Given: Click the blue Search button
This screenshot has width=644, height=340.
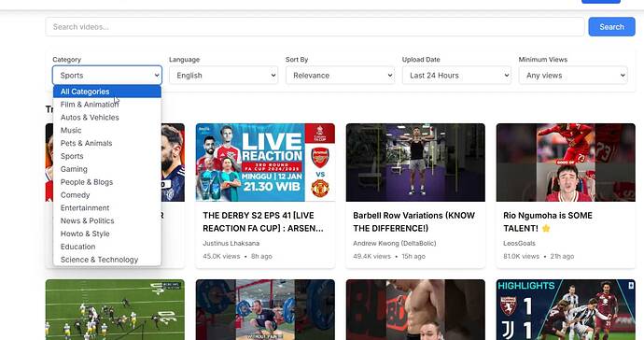Looking at the screenshot, I should 611,27.
